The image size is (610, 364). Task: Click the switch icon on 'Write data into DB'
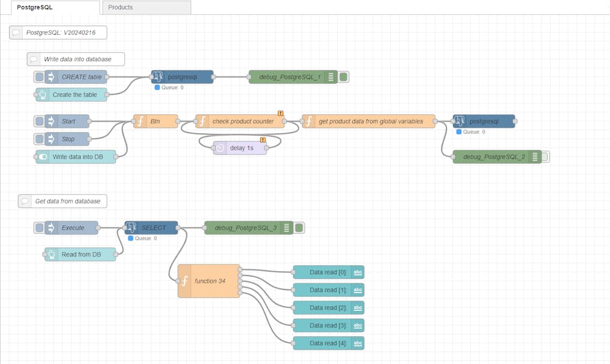[x=43, y=157]
